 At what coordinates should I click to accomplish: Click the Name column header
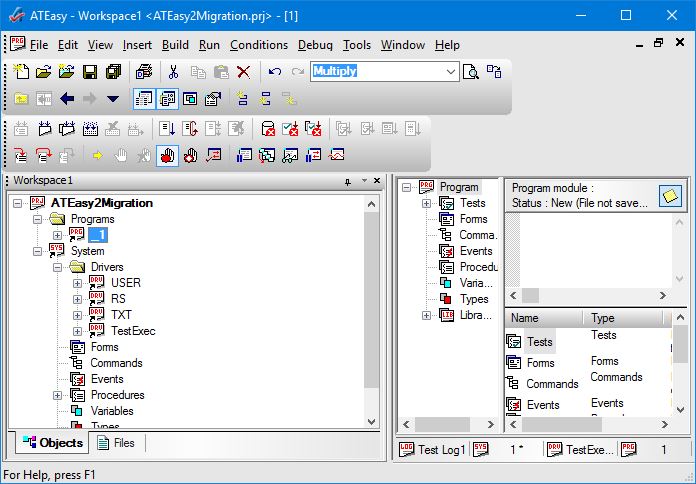pos(544,318)
